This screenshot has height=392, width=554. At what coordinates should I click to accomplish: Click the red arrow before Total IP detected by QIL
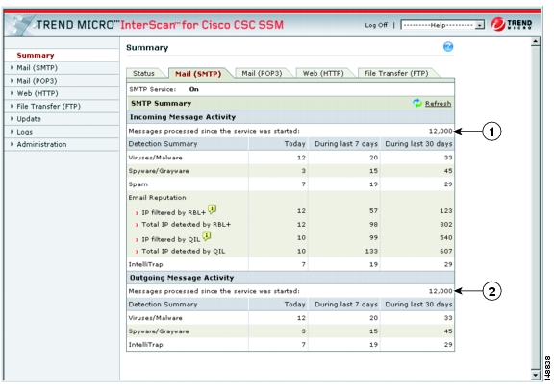coord(138,252)
